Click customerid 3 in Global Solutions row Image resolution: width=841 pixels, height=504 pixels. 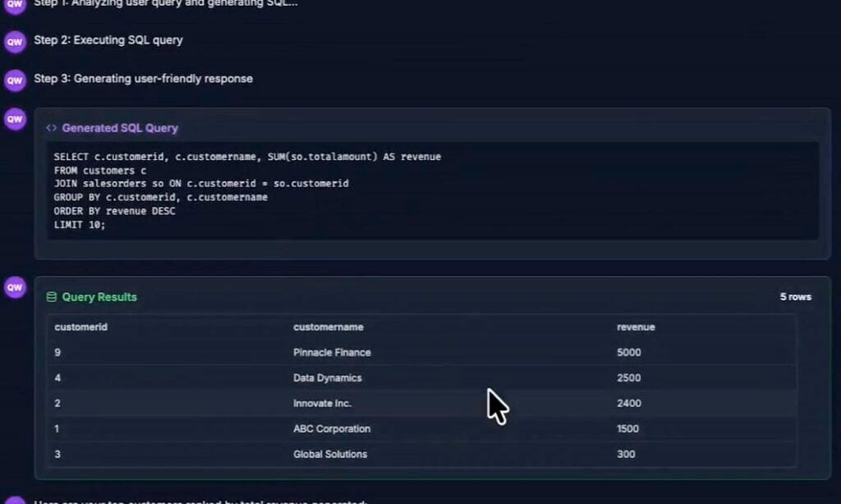tap(57, 454)
